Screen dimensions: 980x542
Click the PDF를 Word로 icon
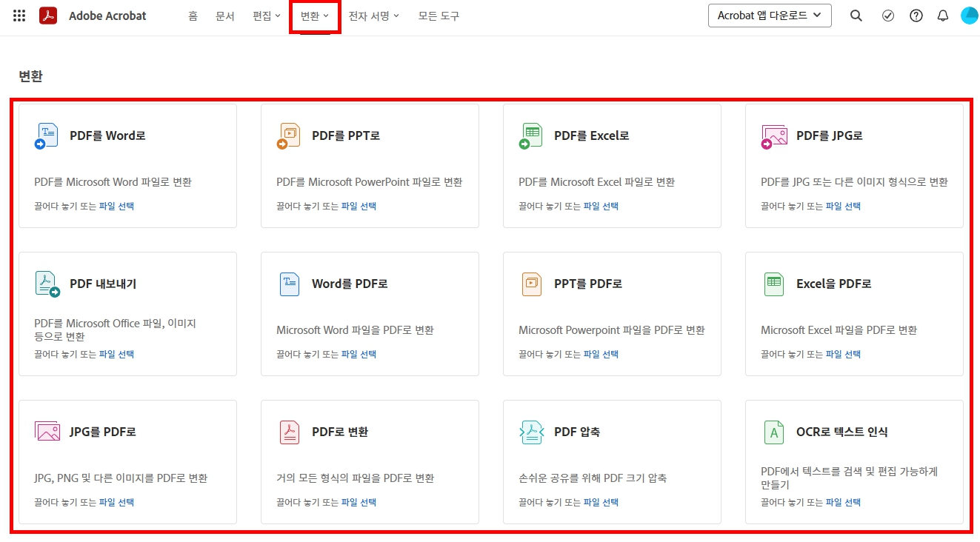pos(47,136)
